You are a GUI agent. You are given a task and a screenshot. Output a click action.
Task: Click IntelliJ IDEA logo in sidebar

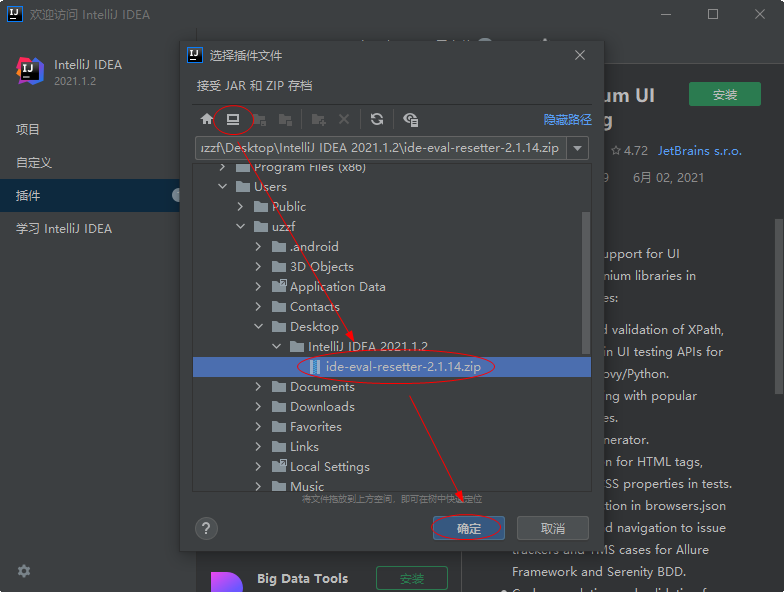[x=30, y=71]
